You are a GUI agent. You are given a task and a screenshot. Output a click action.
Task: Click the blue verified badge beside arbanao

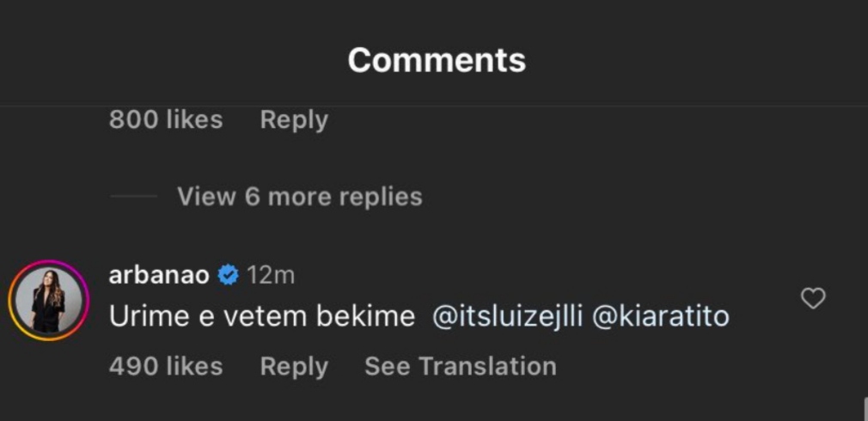229,275
